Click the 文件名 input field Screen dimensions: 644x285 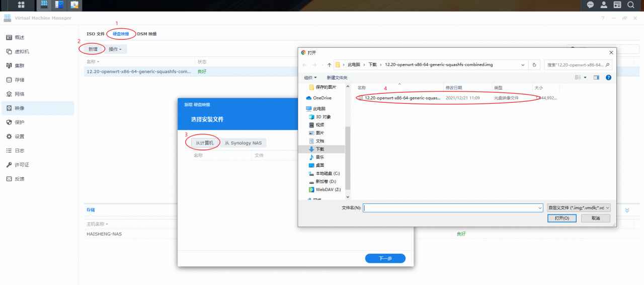tap(452, 207)
